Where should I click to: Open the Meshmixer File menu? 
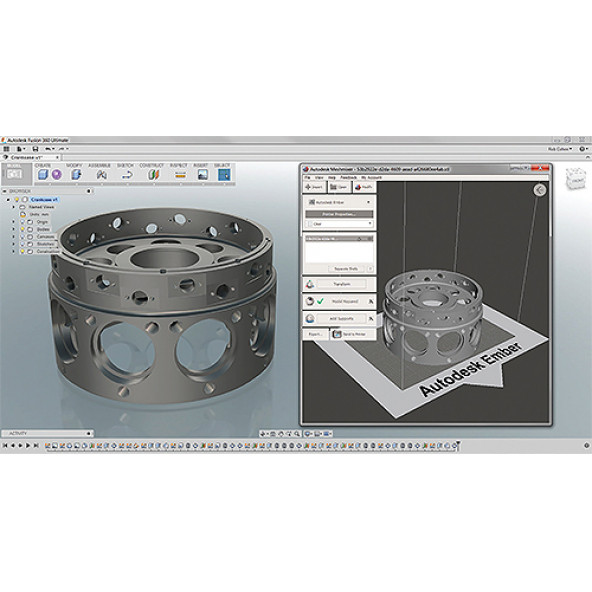308,177
